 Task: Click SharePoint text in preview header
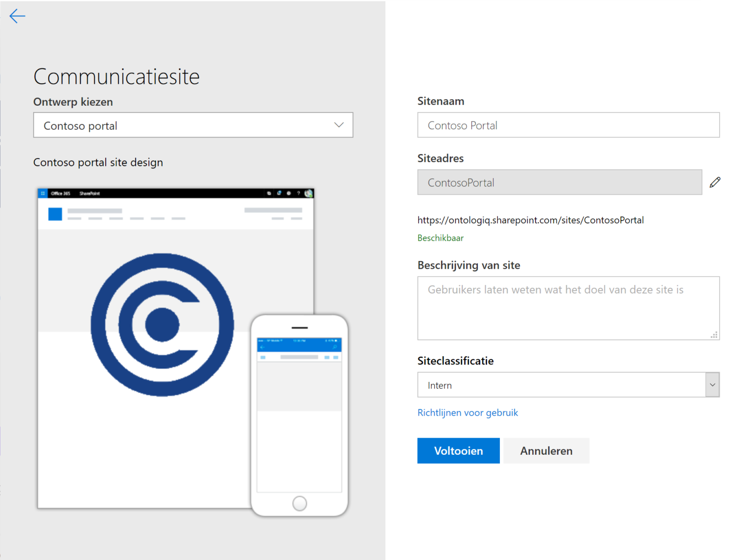pyautogui.click(x=90, y=193)
